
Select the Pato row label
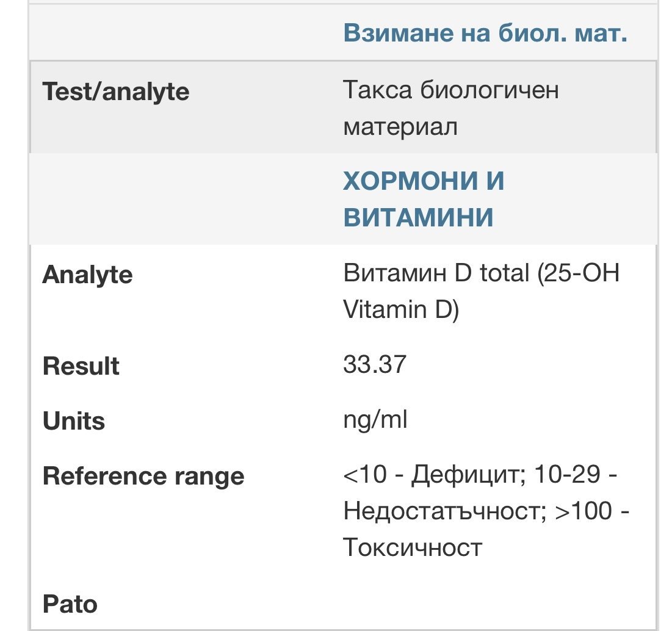pyautogui.click(x=70, y=604)
